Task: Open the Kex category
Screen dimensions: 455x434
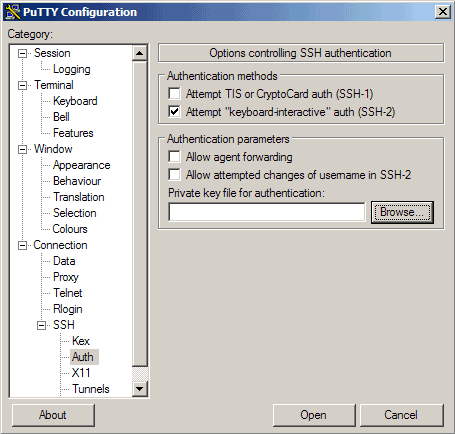Action: click(x=81, y=341)
